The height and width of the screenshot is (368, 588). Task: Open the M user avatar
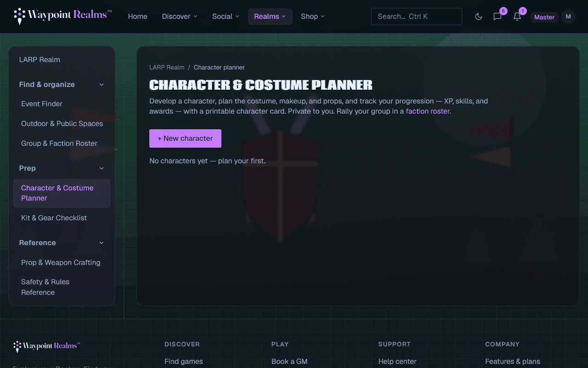[568, 17]
